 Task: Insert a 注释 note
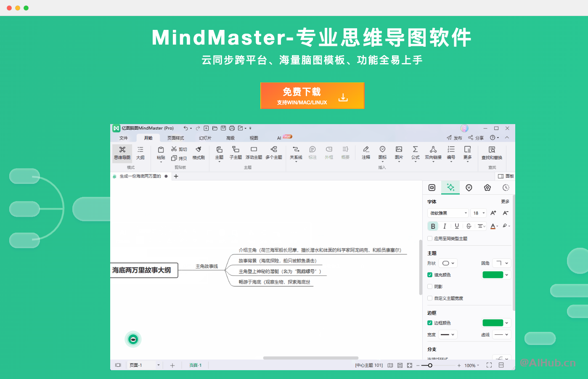(x=366, y=153)
